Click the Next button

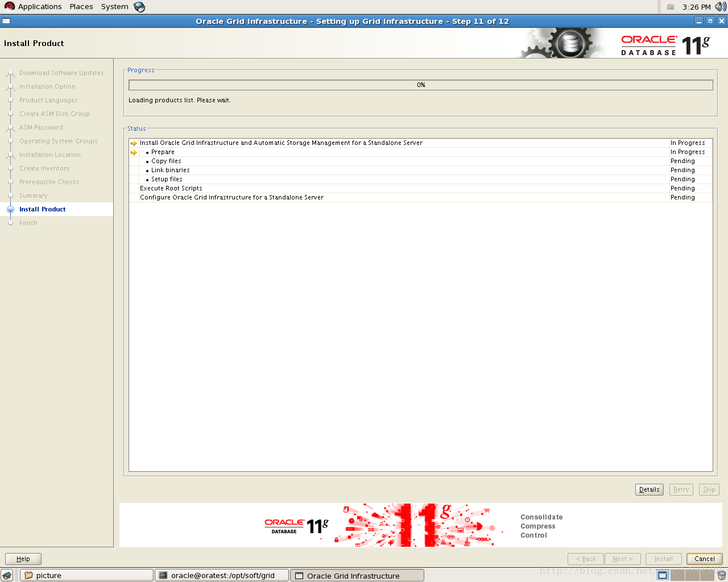click(x=623, y=559)
